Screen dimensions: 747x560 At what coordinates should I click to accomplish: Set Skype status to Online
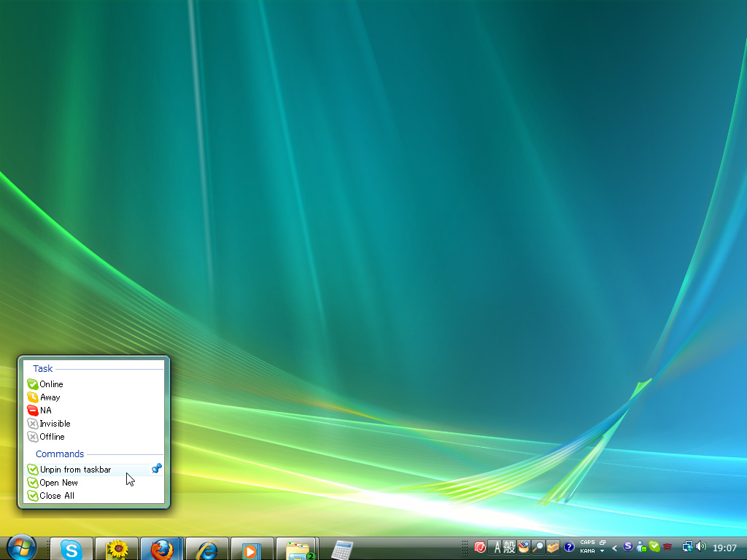94,384
